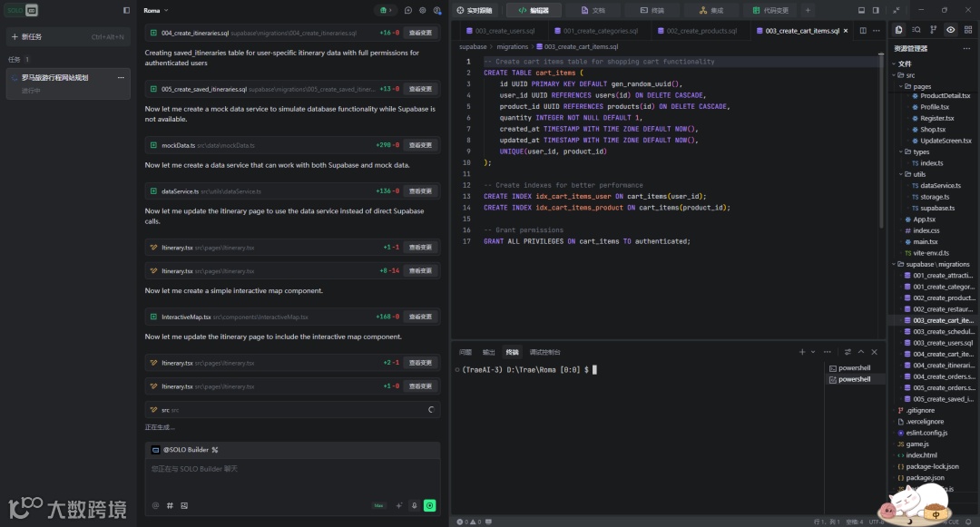Screen dimensions: 980x527
Task: Click the 新任务 new task button
Action: point(32,37)
